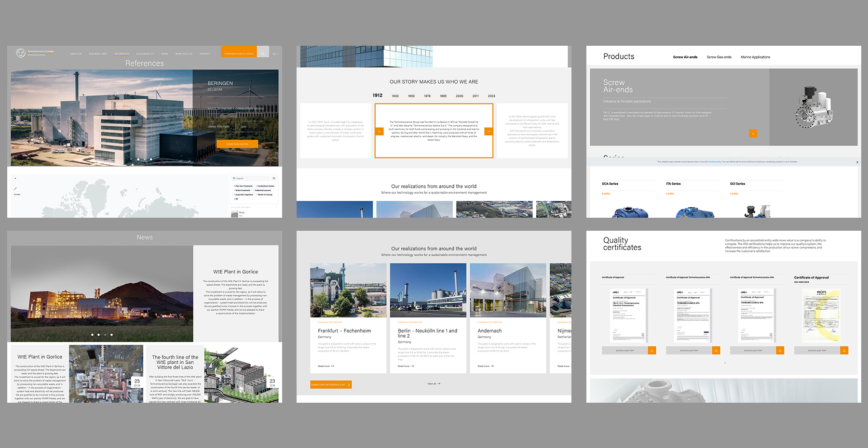
Task: Follow the View all link
Action: click(434, 384)
